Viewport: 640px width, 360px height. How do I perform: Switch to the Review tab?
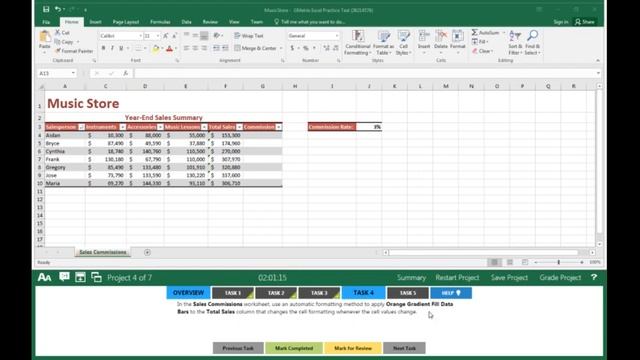pyautogui.click(x=210, y=22)
